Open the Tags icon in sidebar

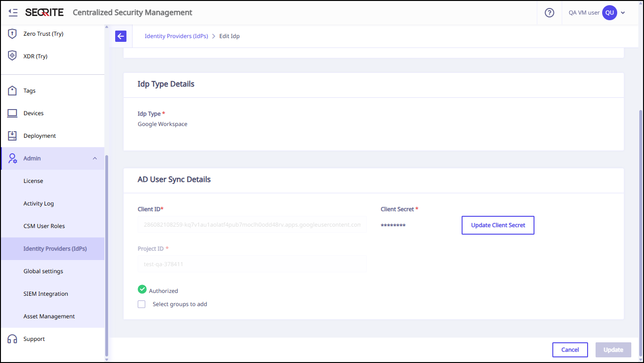pos(13,91)
